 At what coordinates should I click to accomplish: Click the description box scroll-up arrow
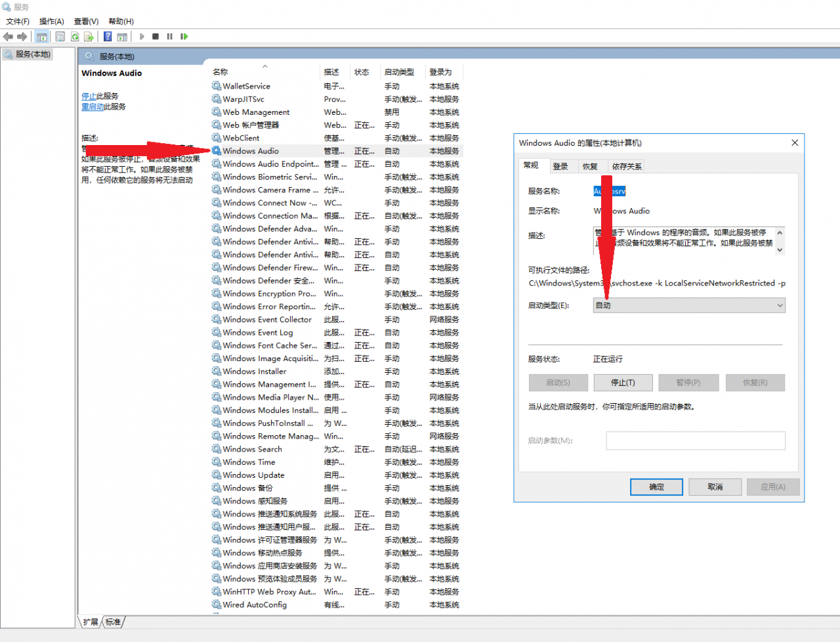tap(780, 232)
